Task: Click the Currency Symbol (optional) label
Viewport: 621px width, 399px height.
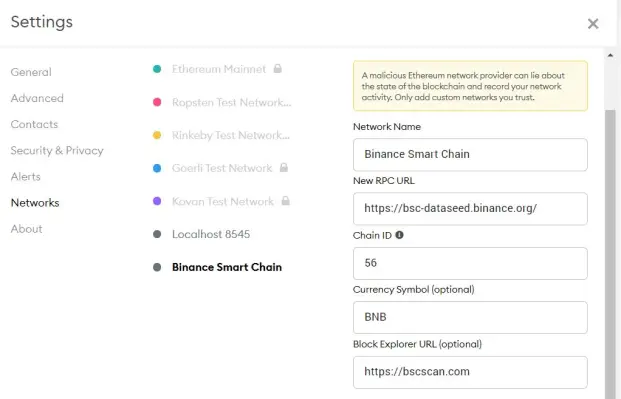Action: click(413, 290)
